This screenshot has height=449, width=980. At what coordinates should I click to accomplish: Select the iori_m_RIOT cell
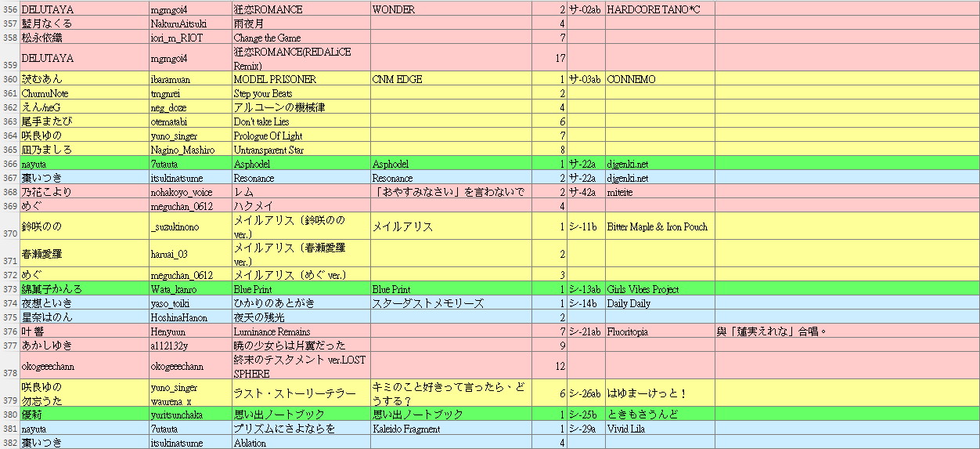coord(189,38)
